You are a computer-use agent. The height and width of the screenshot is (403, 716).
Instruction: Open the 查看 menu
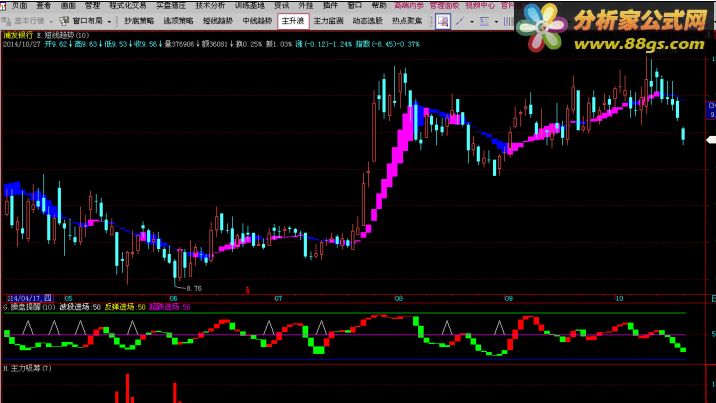[43, 5]
